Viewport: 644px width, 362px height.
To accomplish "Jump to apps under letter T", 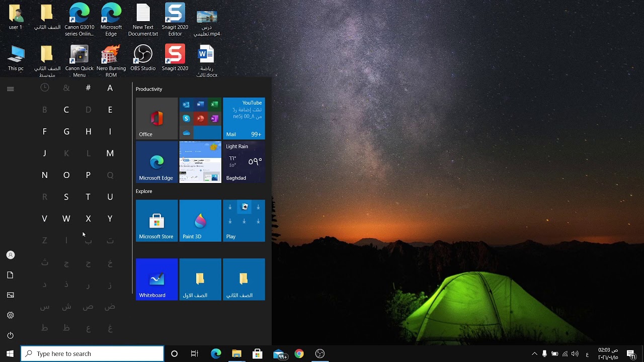I will [88, 197].
